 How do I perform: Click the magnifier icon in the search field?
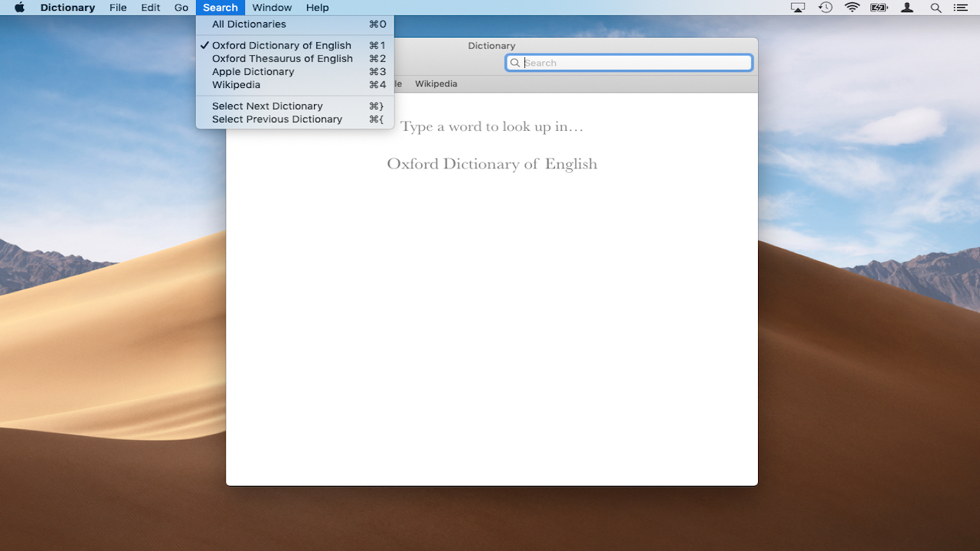point(515,63)
